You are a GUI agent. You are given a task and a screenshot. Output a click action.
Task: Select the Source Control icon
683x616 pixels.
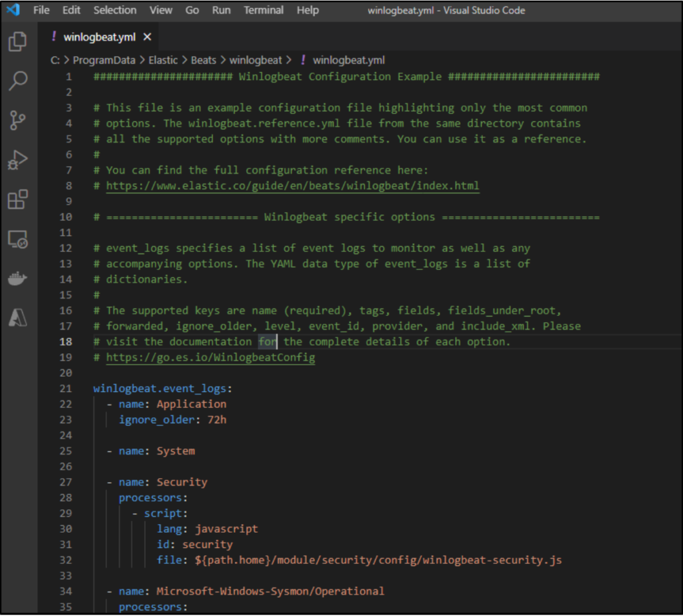(x=17, y=119)
